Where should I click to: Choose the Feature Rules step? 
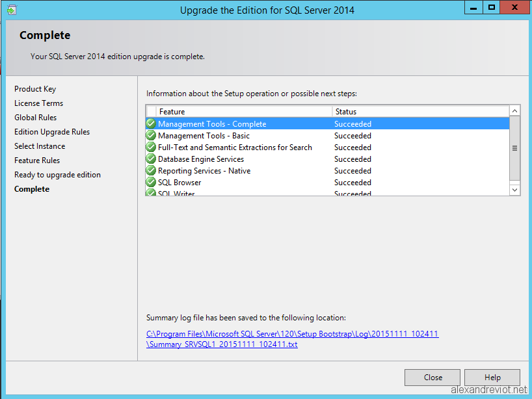pyautogui.click(x=37, y=161)
